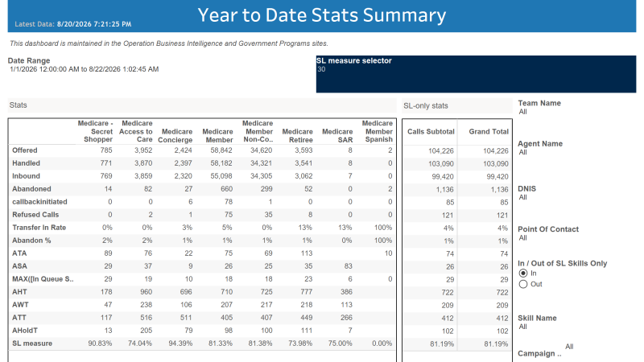
Task: Select the Transfer In Rate row label
Action: tap(39, 228)
